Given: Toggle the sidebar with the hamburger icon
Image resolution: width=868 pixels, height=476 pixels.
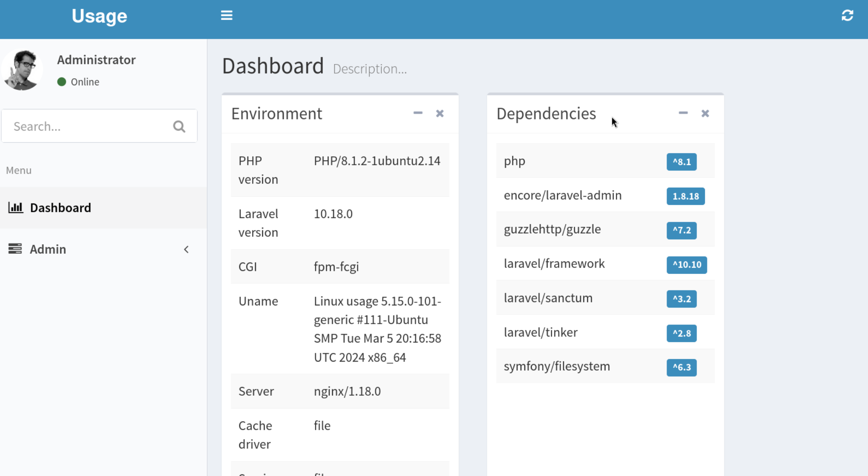Looking at the screenshot, I should click(226, 15).
